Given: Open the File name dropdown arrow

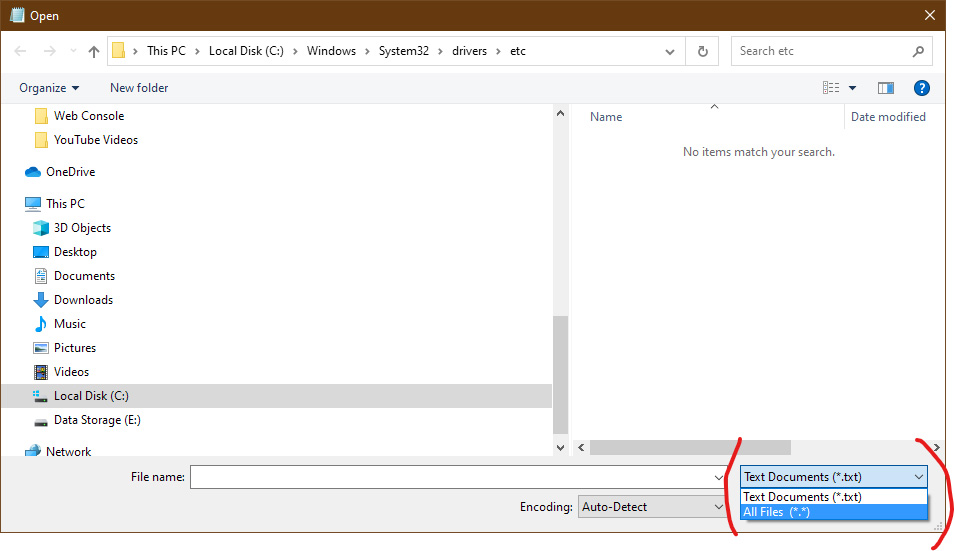Looking at the screenshot, I should [719, 477].
